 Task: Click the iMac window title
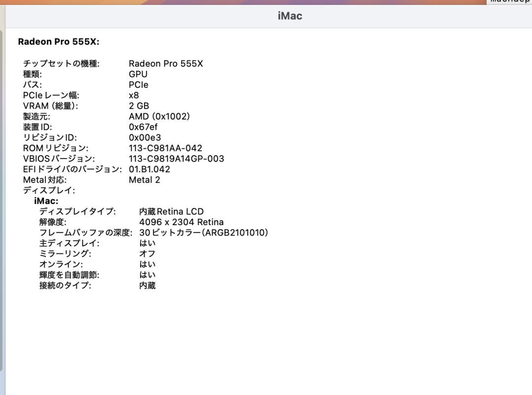point(290,15)
